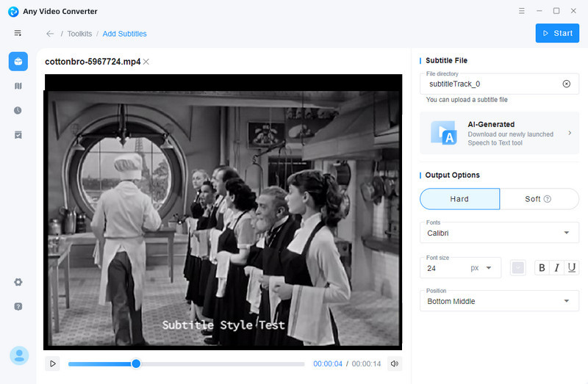
Task: Click the cottonbro-5967724.mp4 file name
Action: pyautogui.click(x=93, y=62)
